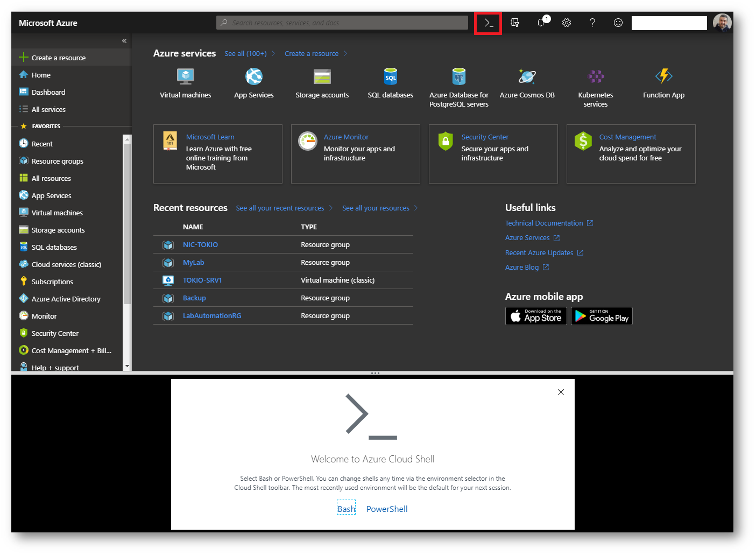Click the Security Center shield icon

[446, 141]
